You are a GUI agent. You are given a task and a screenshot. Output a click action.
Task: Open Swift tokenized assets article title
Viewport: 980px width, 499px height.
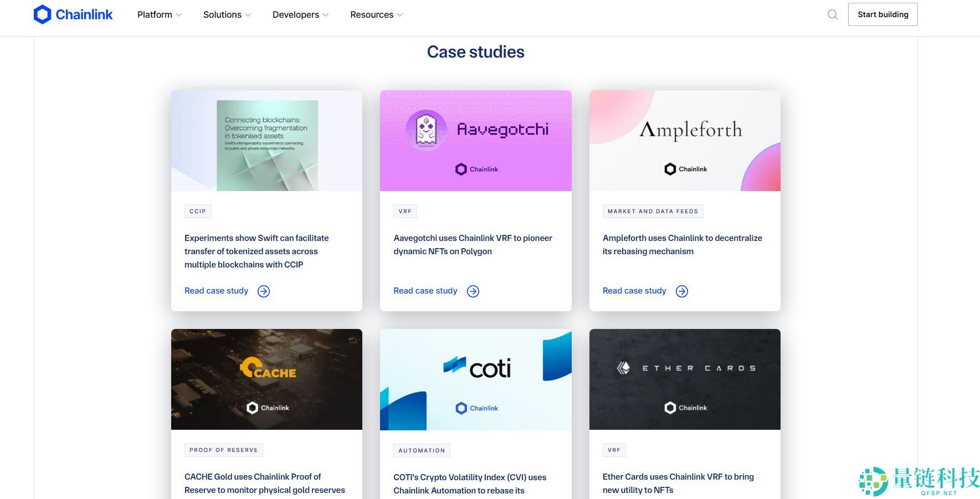[256, 251]
